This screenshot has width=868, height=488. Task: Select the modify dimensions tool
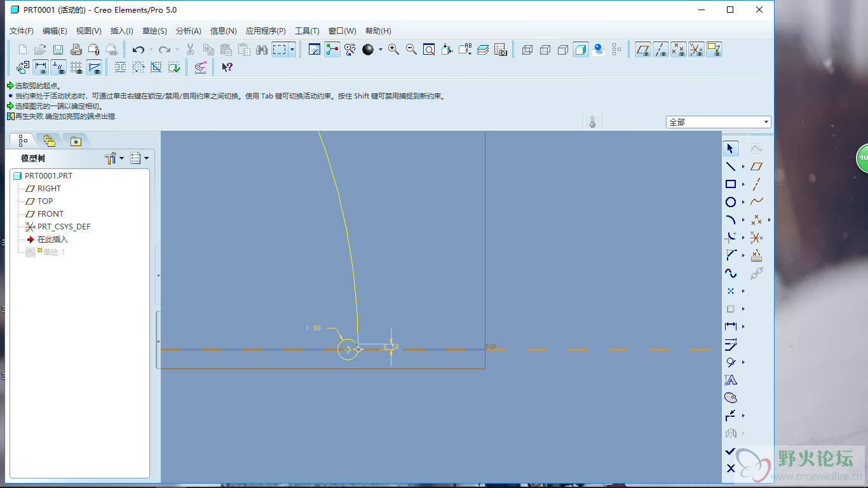point(731,344)
